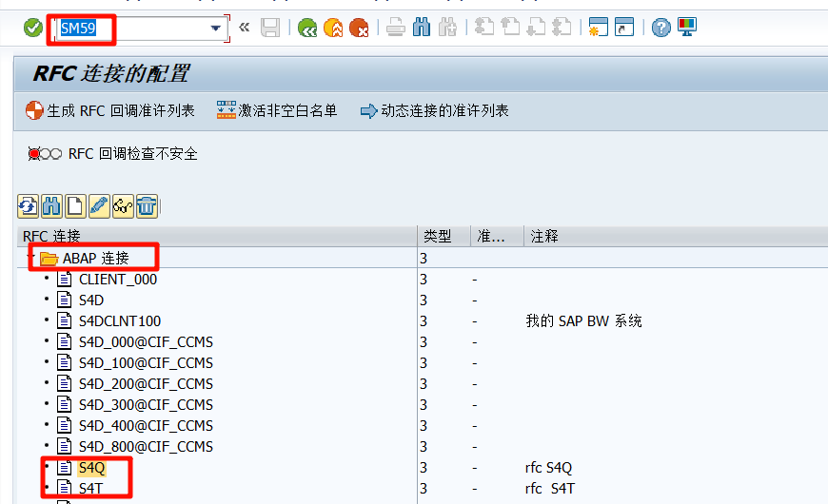Click the 类型 column header
The height and width of the screenshot is (504, 828).
pyautogui.click(x=444, y=236)
